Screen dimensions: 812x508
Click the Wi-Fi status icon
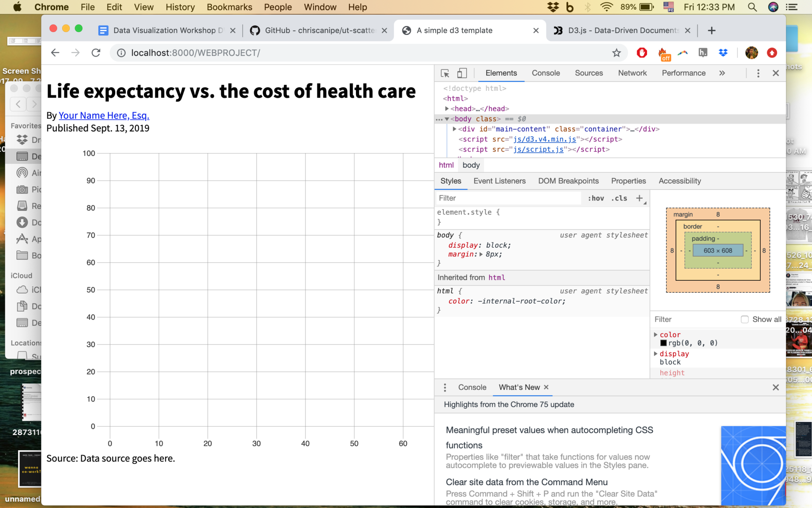607,7
